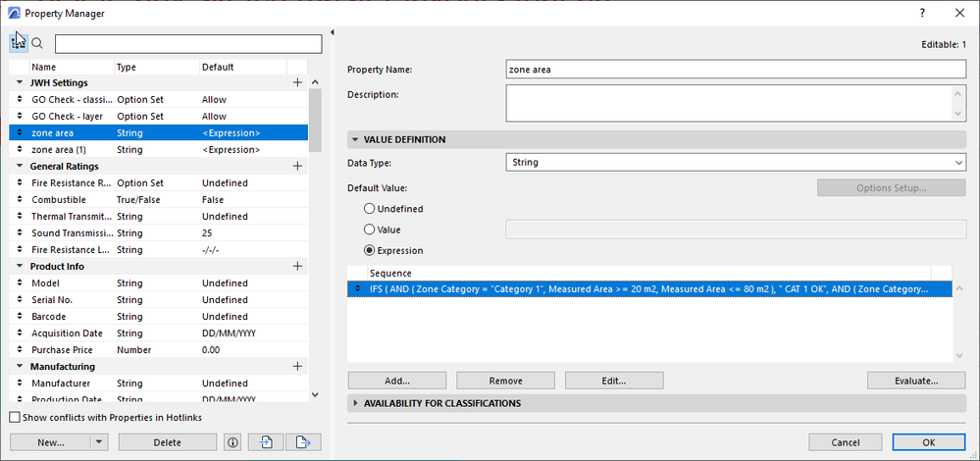Select the Serial No. property row

click(x=159, y=300)
